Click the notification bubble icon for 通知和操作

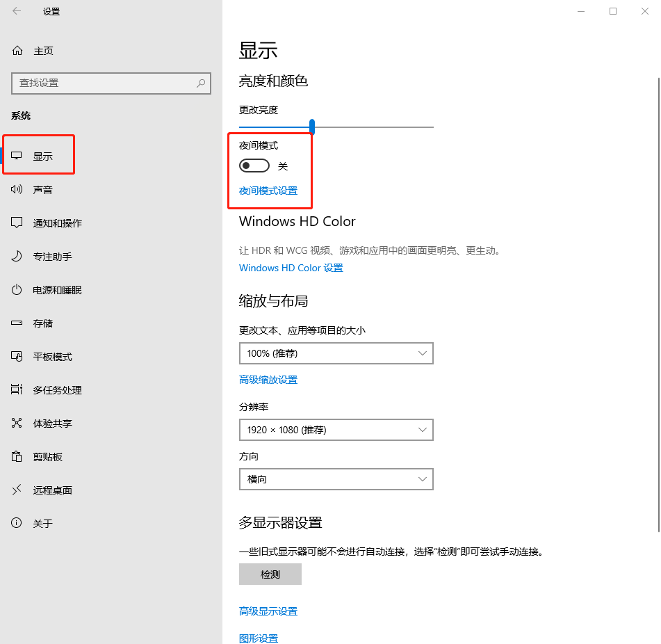17,223
